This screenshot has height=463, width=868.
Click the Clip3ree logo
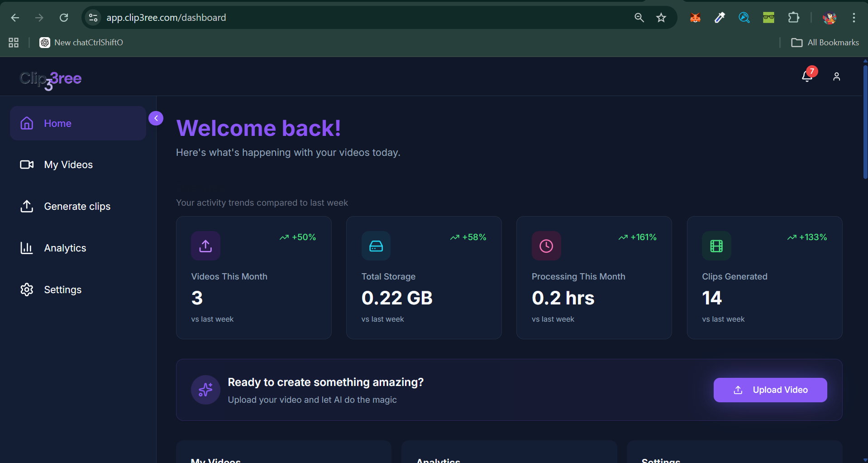coord(50,80)
